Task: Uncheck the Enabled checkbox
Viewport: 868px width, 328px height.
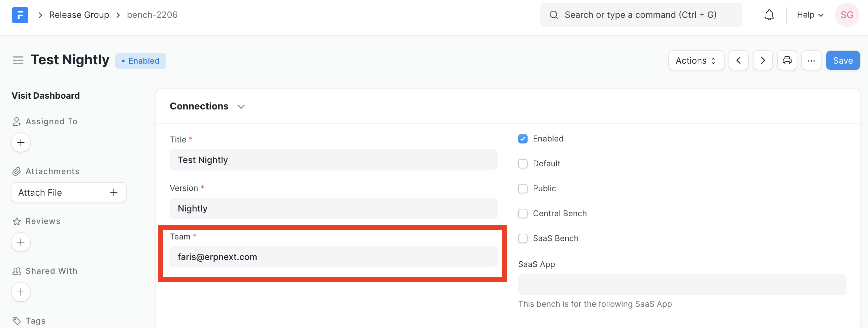Action: [x=523, y=139]
